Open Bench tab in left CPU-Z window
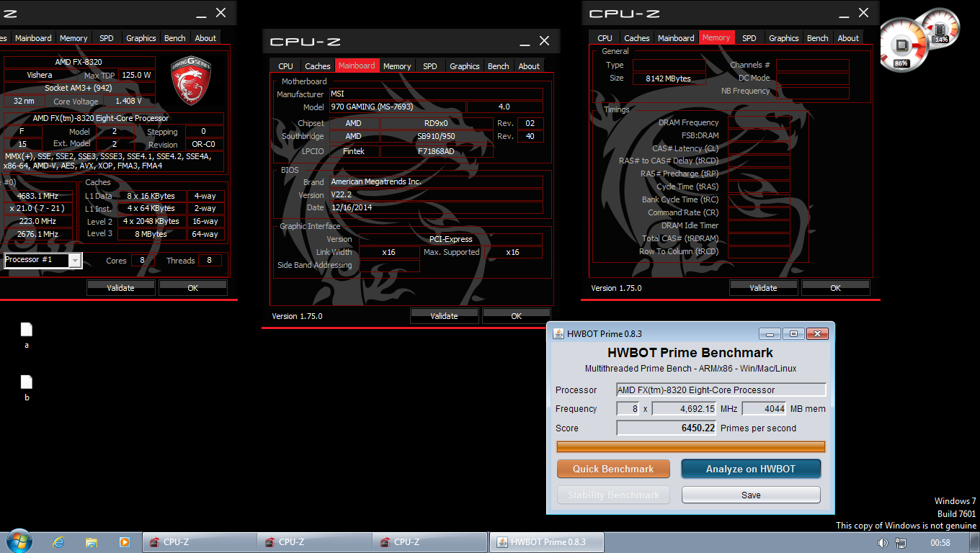 pos(175,38)
